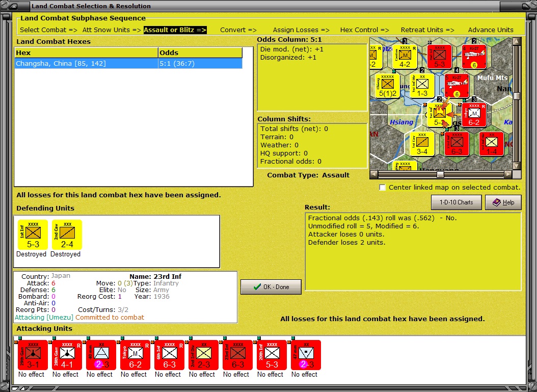Click the red 1-4 infantry division on the map

pyautogui.click(x=492, y=144)
